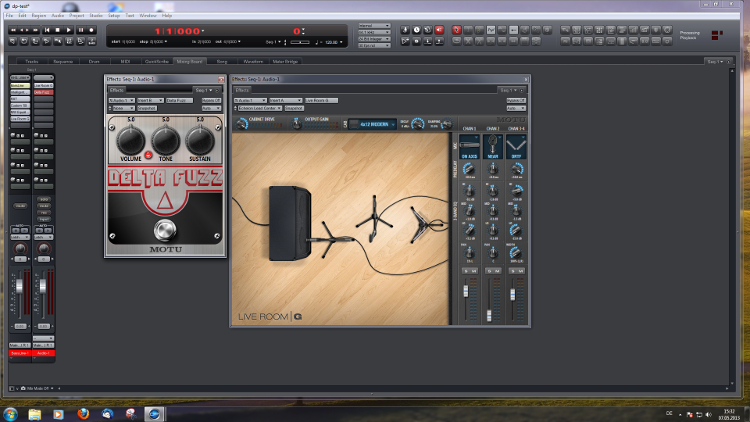
Task: Open the Seq-1 dropdown in the control panel
Action: [273, 42]
